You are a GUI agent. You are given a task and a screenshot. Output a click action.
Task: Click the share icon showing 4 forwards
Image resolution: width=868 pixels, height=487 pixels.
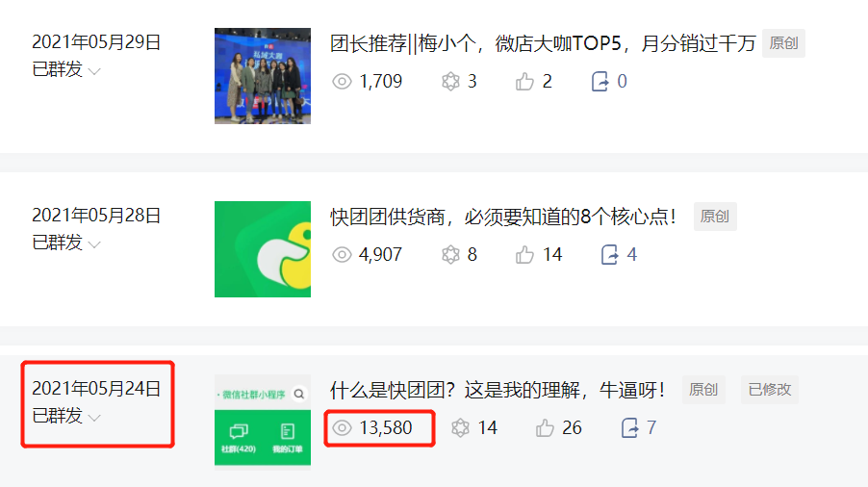pyautogui.click(x=609, y=254)
